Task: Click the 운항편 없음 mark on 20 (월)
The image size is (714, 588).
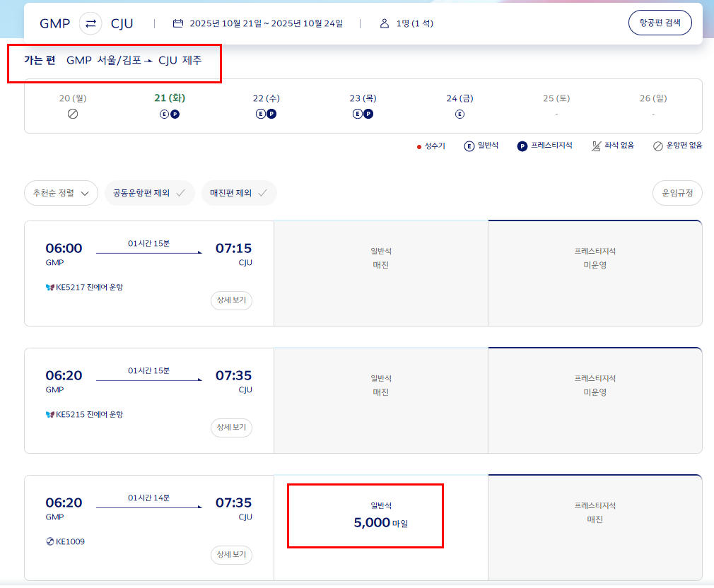Action: click(x=72, y=113)
